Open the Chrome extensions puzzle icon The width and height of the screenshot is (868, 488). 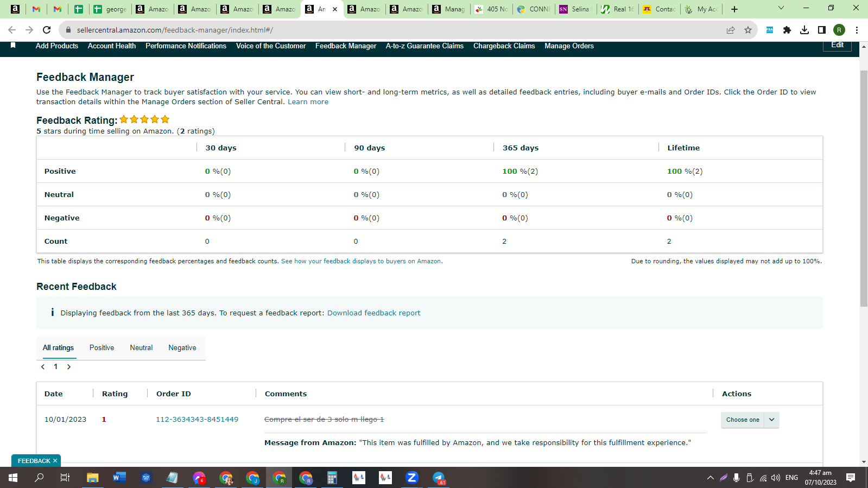point(787,30)
